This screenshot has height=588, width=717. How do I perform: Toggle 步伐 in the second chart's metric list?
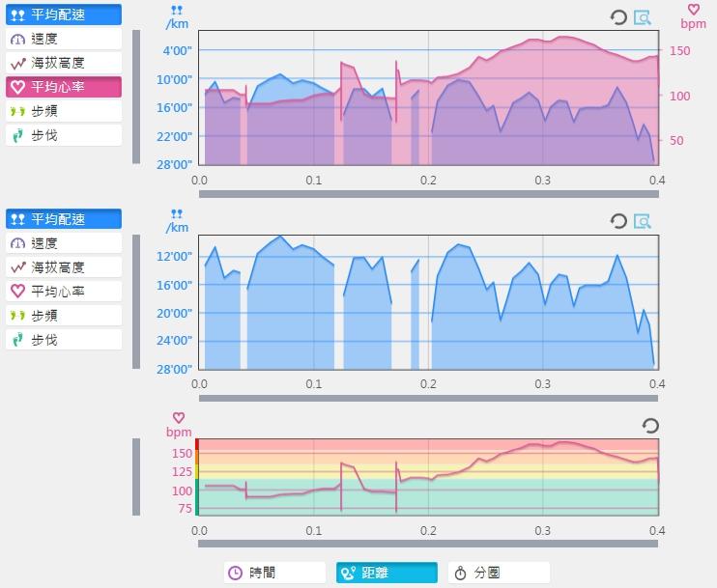point(64,340)
